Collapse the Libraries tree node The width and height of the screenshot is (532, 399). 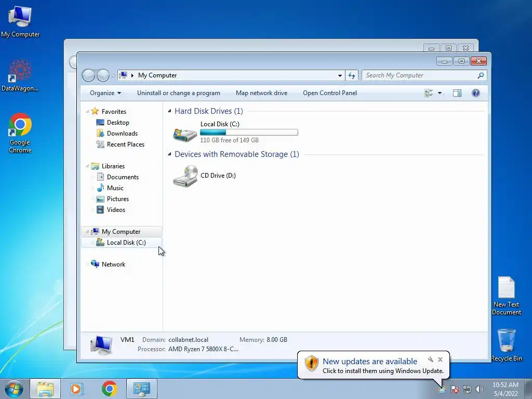[87, 166]
